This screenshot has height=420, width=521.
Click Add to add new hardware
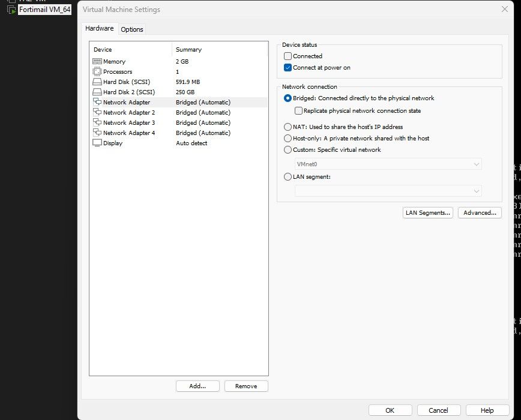click(x=197, y=386)
